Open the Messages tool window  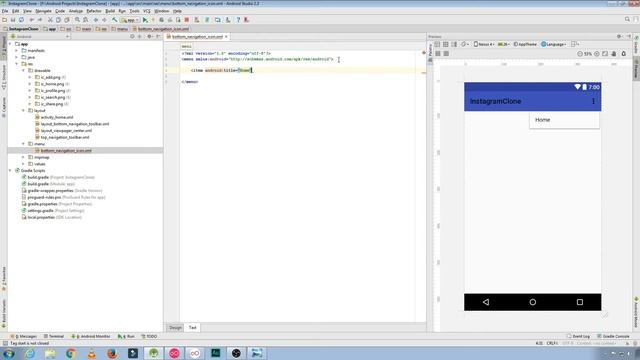23,336
